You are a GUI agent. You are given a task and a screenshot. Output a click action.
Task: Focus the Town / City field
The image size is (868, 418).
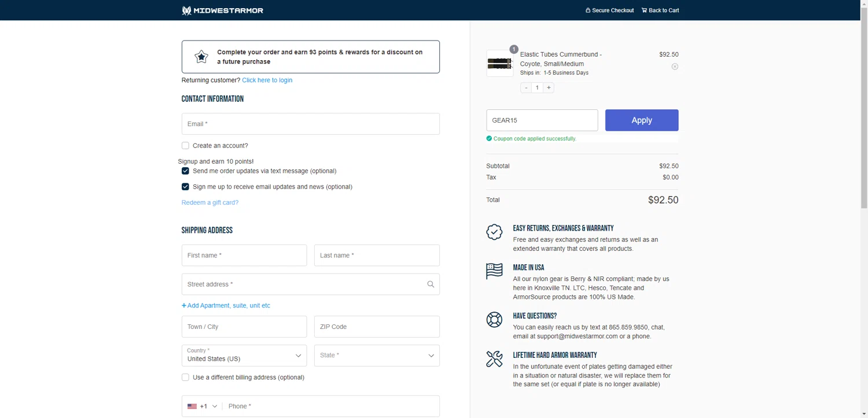[244, 327]
